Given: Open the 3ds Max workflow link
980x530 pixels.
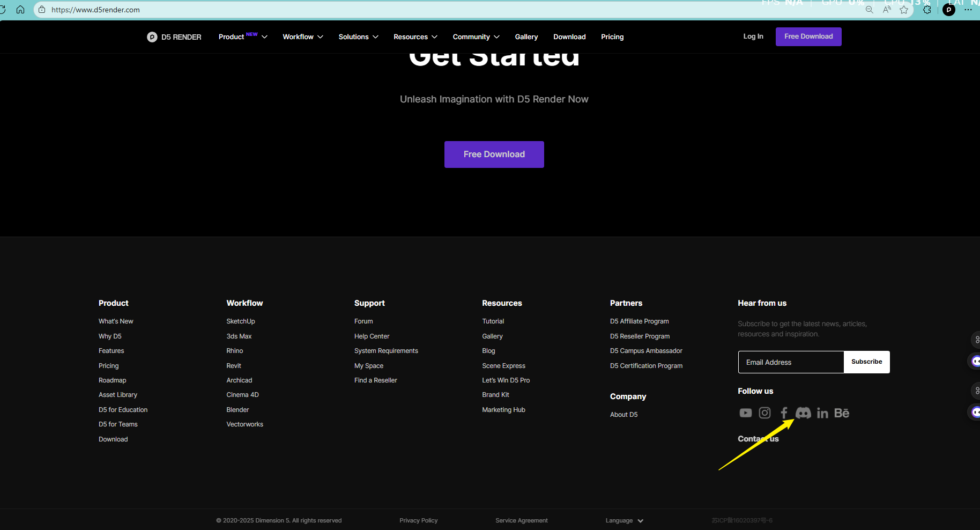Looking at the screenshot, I should tap(239, 336).
